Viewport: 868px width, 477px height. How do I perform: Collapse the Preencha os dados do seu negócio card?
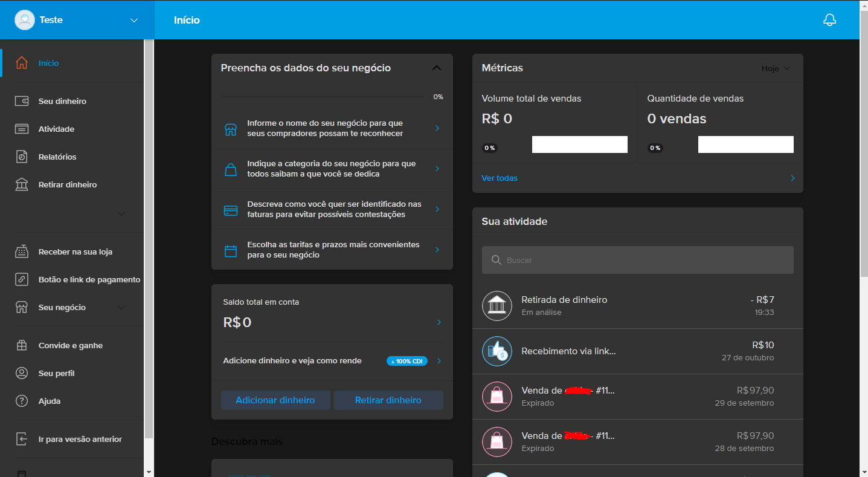437,68
